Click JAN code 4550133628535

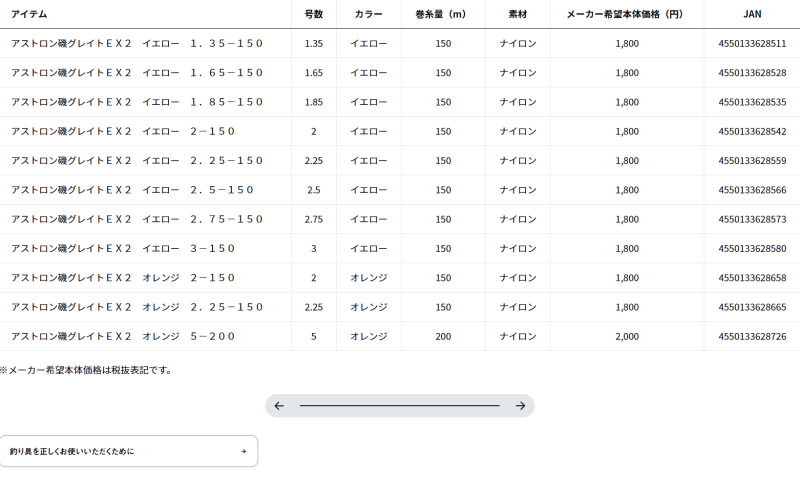pos(752,102)
